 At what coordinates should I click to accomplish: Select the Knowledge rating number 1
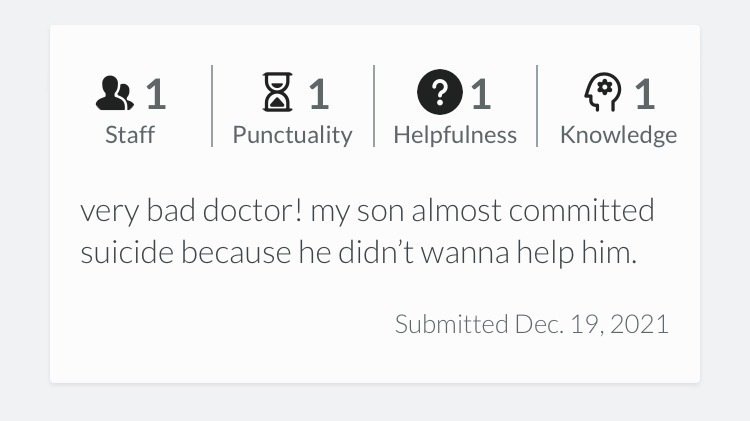click(644, 95)
